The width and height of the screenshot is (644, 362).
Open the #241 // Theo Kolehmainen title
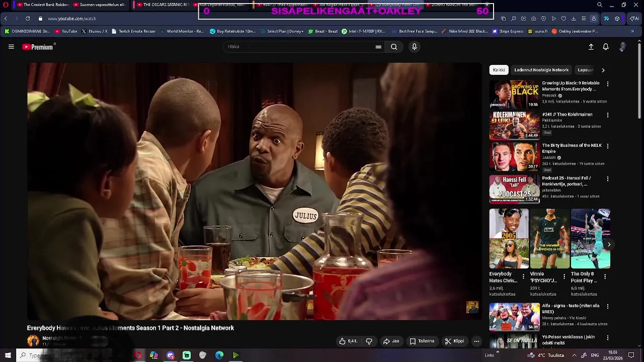point(567,115)
